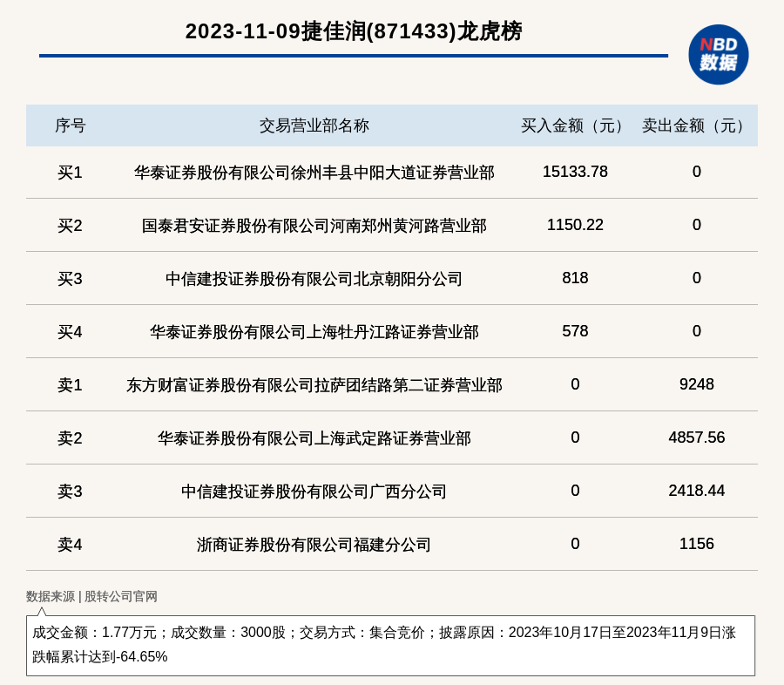
Task: Click the 成交金额 summary note box
Action: (x=390, y=646)
